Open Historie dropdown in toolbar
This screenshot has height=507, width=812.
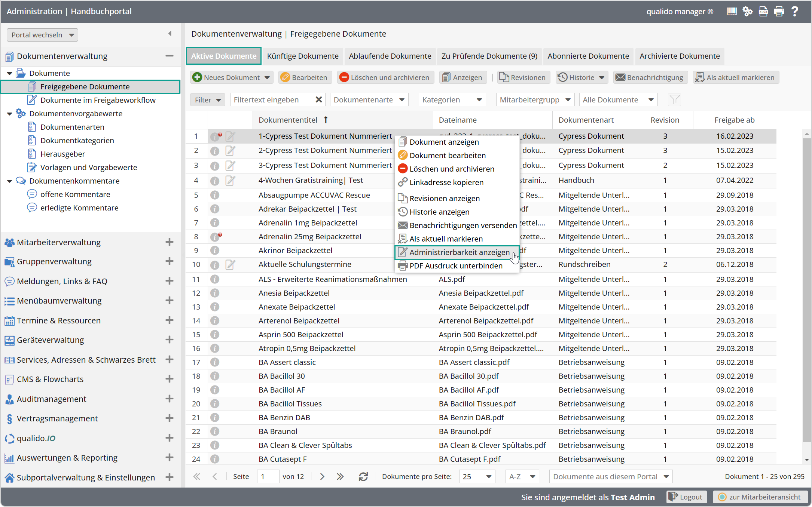pos(582,77)
